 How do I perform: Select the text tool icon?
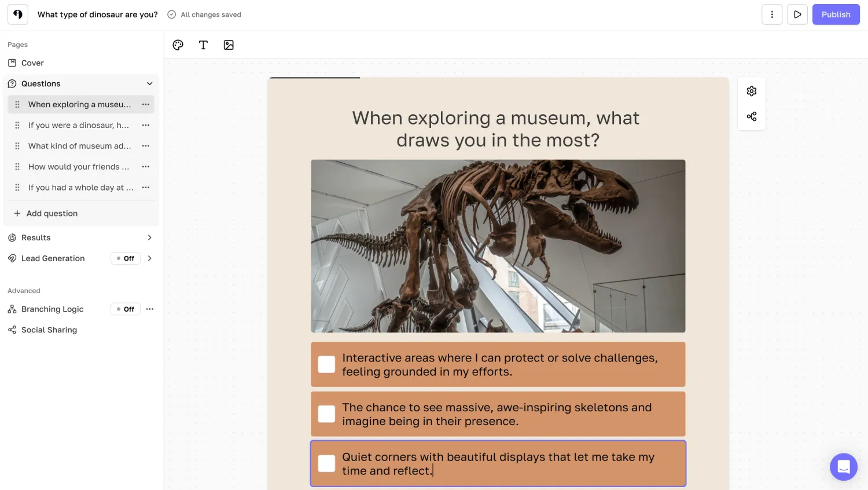pyautogui.click(x=203, y=45)
